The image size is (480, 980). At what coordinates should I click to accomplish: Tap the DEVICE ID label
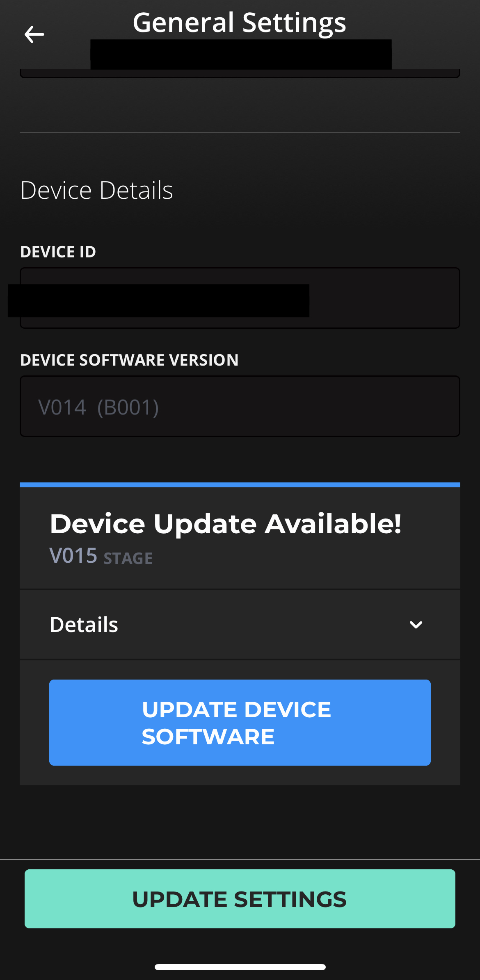point(58,252)
